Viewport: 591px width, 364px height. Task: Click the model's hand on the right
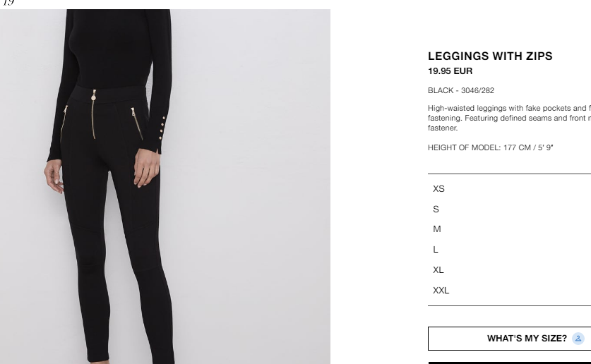pyautogui.click(x=147, y=167)
